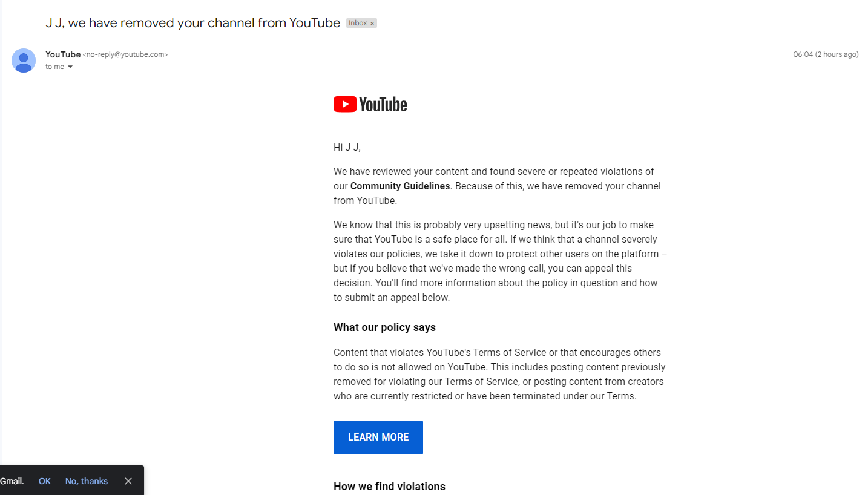Viewport: 868px width, 495px height.
Task: Dismiss the Gmail notification popup with the X
Action: [128, 481]
